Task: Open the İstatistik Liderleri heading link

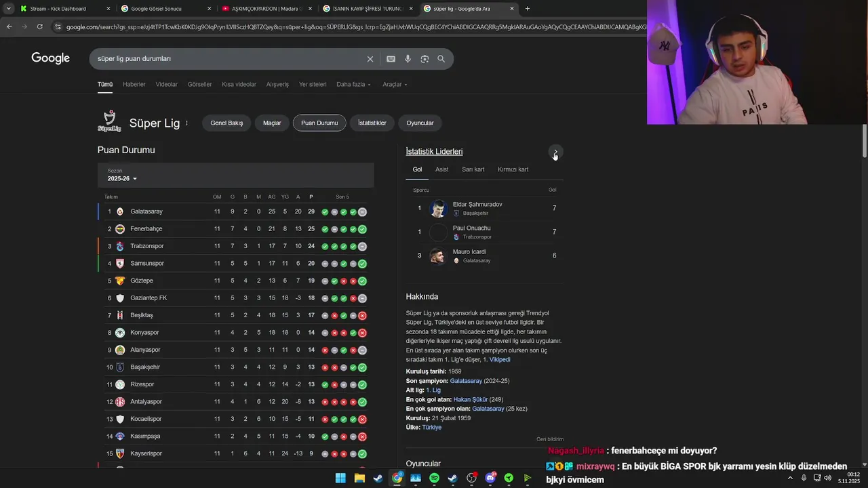Action: (434, 152)
